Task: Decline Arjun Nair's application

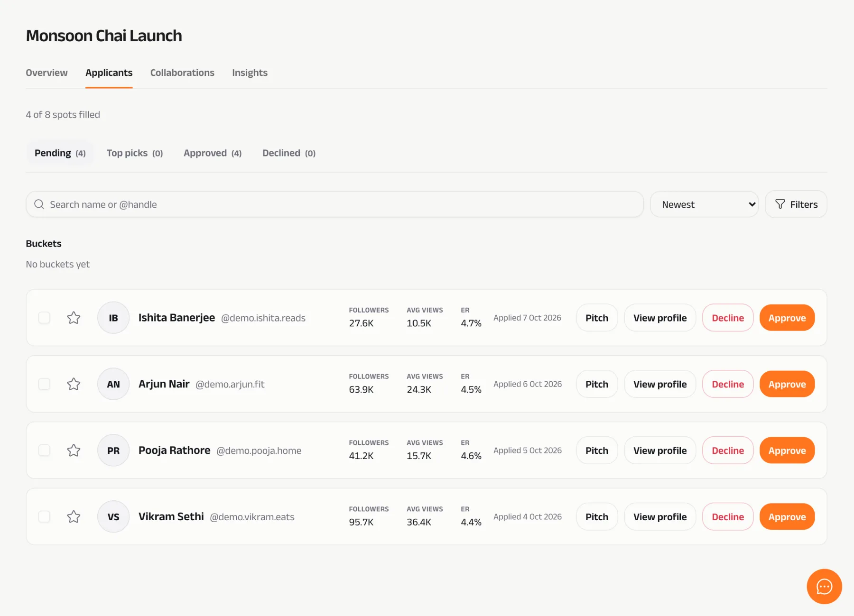Action: [x=728, y=384]
